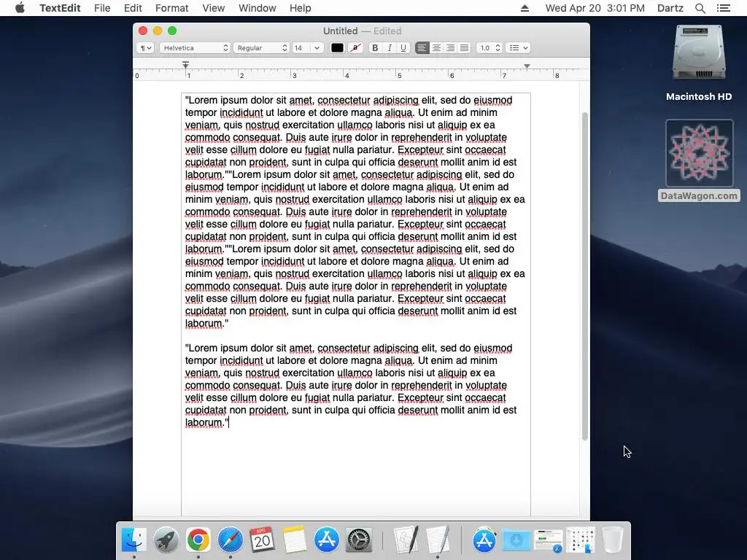Click the text highlight color button
Screen dimensions: 747x560
[x=355, y=47]
